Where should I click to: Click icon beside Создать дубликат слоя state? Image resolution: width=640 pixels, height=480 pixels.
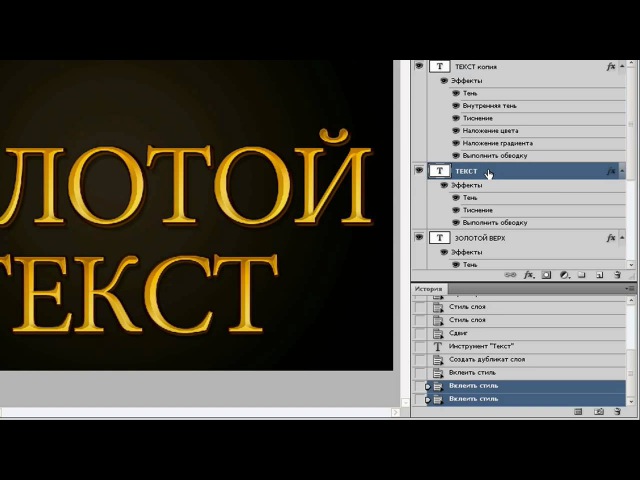click(438, 360)
